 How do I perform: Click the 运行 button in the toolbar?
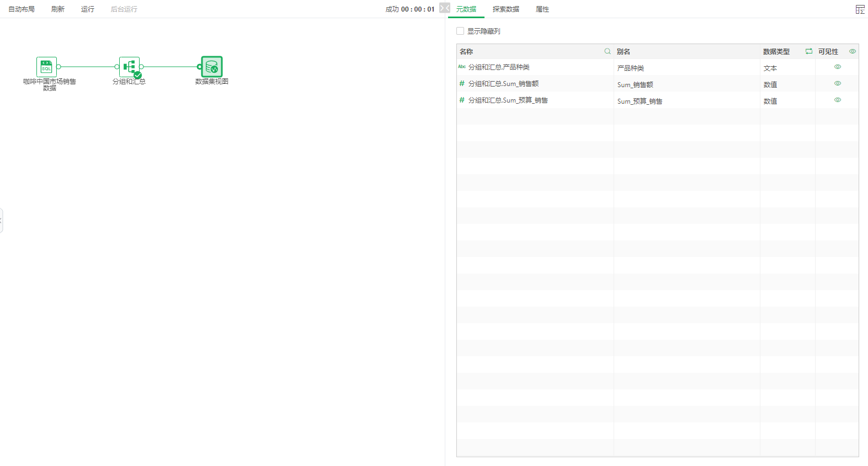click(x=88, y=9)
